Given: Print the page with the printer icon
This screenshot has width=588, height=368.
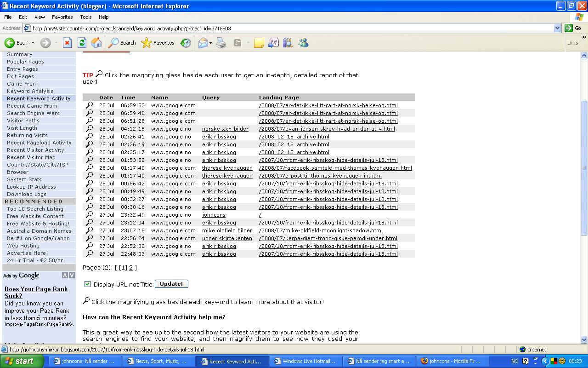Looking at the screenshot, I should [221, 43].
